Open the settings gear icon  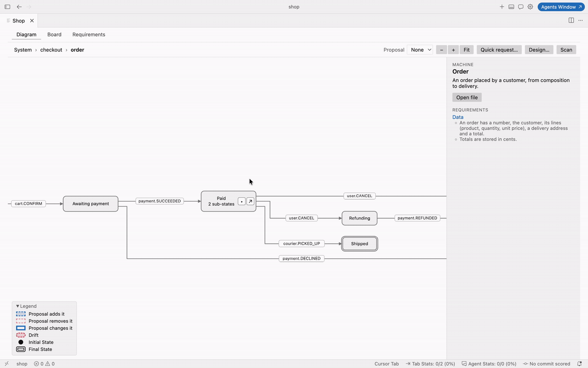point(530,7)
